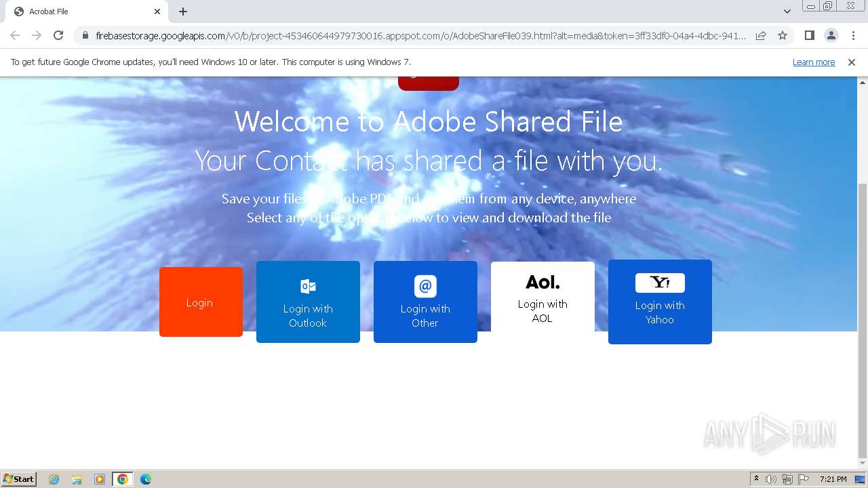The width and height of the screenshot is (868, 488).
Task: Show hidden tray icons
Action: pyautogui.click(x=756, y=479)
